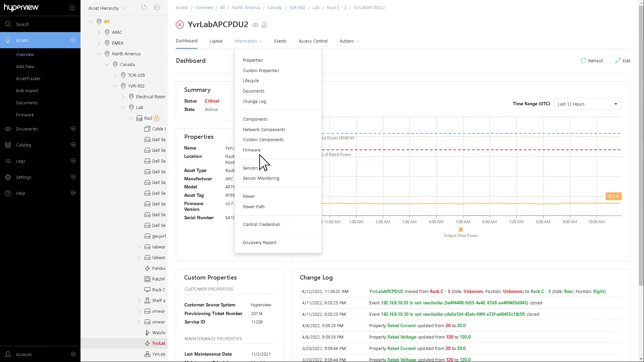Switch to the Events tab
Viewport: 644px width, 362px height.
click(280, 41)
